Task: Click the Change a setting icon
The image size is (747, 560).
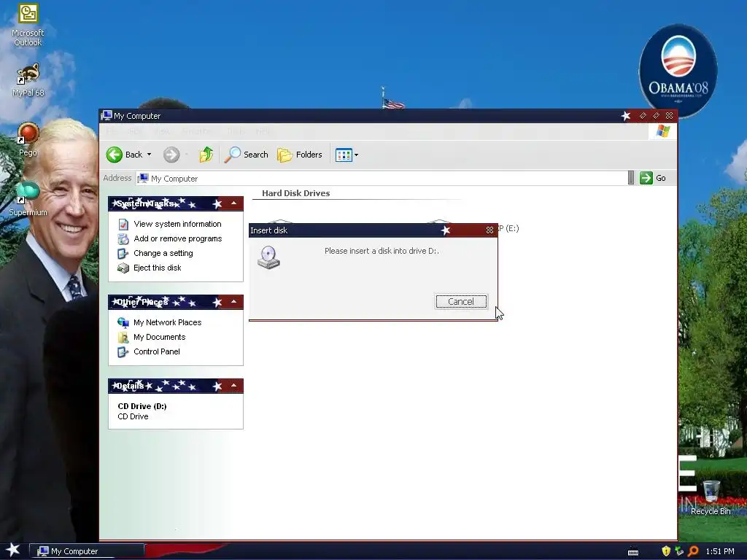Action: tap(123, 253)
